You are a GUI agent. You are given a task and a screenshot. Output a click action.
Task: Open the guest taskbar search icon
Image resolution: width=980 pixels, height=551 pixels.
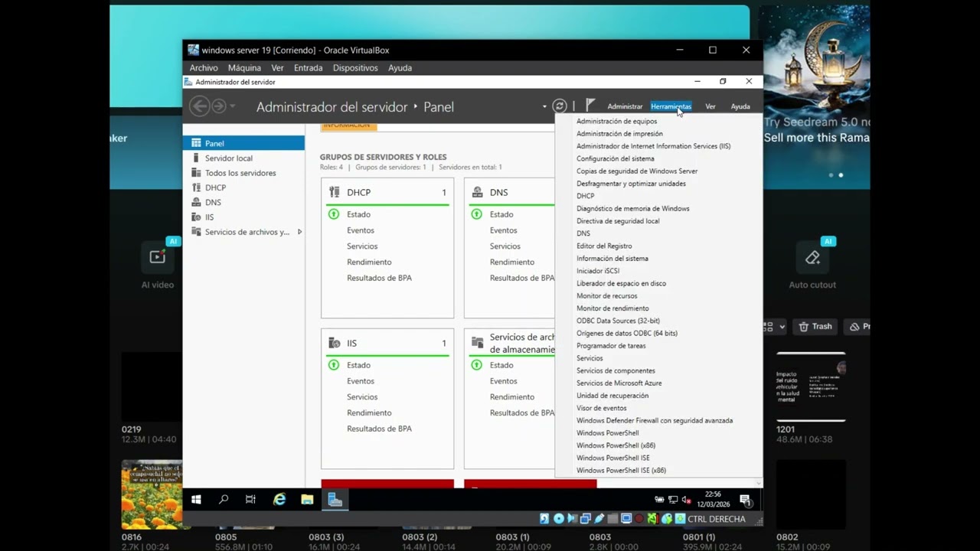(224, 500)
